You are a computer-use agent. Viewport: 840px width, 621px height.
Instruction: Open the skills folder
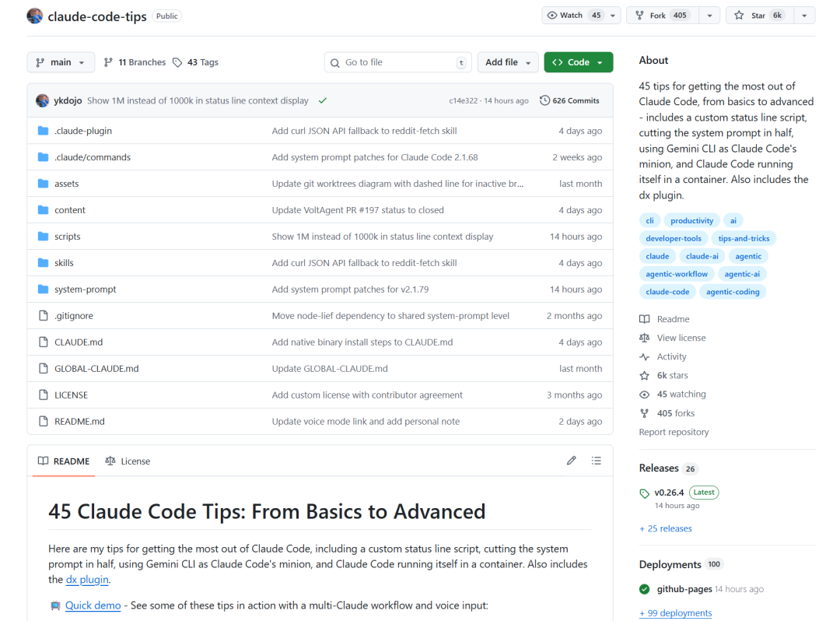point(64,263)
